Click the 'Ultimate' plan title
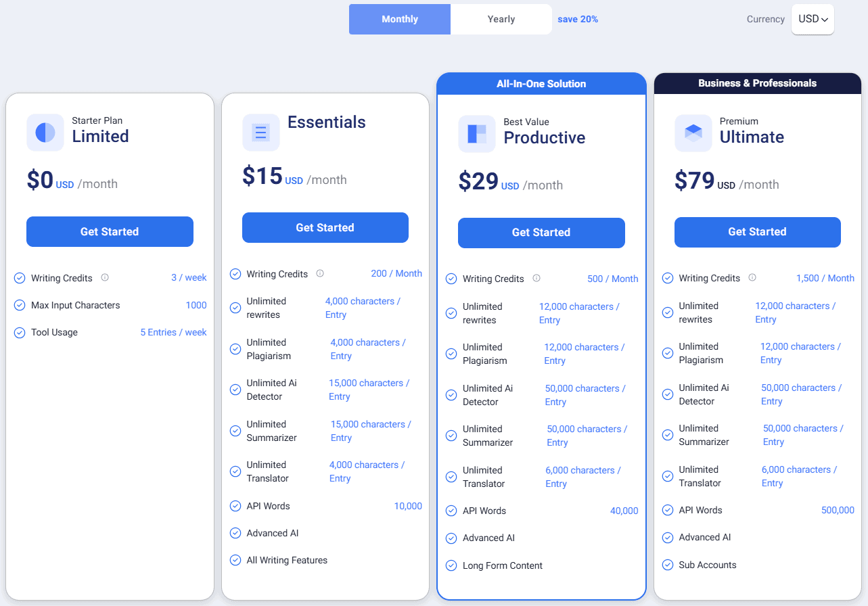This screenshot has width=868, height=606. (752, 137)
